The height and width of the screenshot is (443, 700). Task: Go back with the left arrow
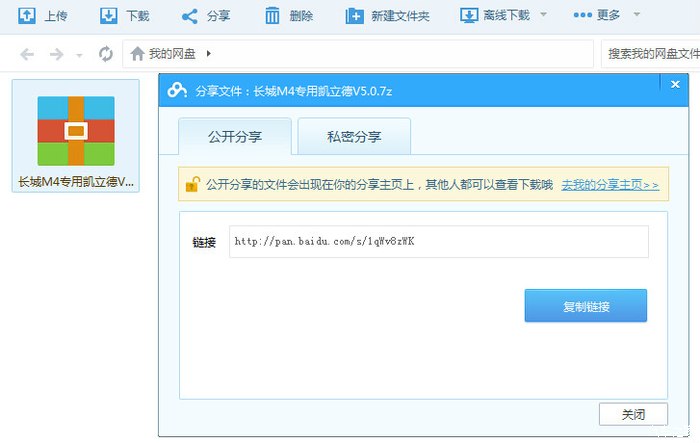pyautogui.click(x=27, y=54)
